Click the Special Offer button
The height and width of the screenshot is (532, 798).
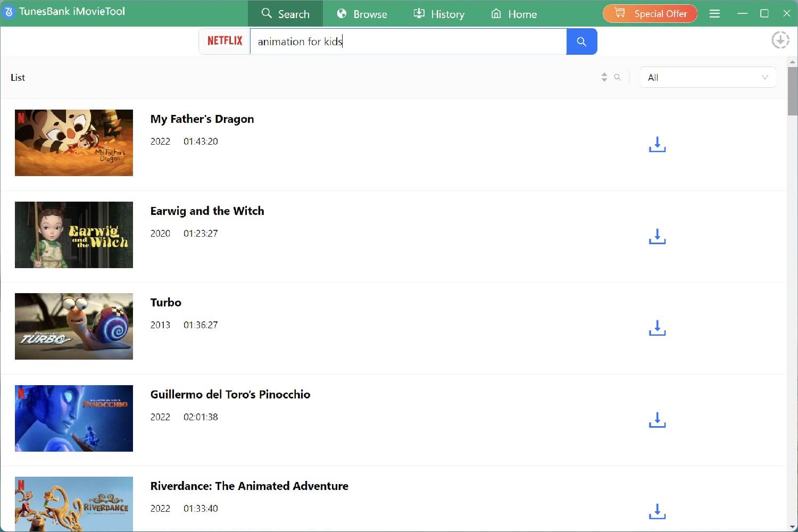650,13
